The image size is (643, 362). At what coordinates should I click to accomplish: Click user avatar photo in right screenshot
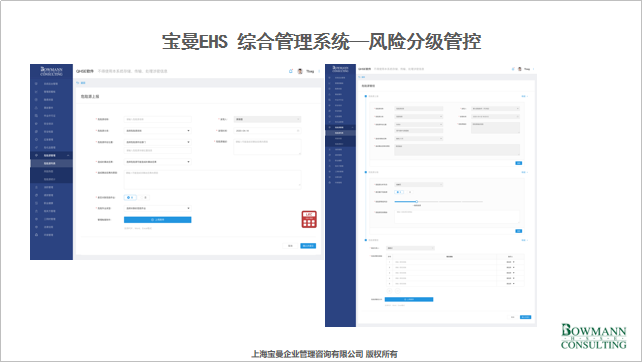point(520,69)
